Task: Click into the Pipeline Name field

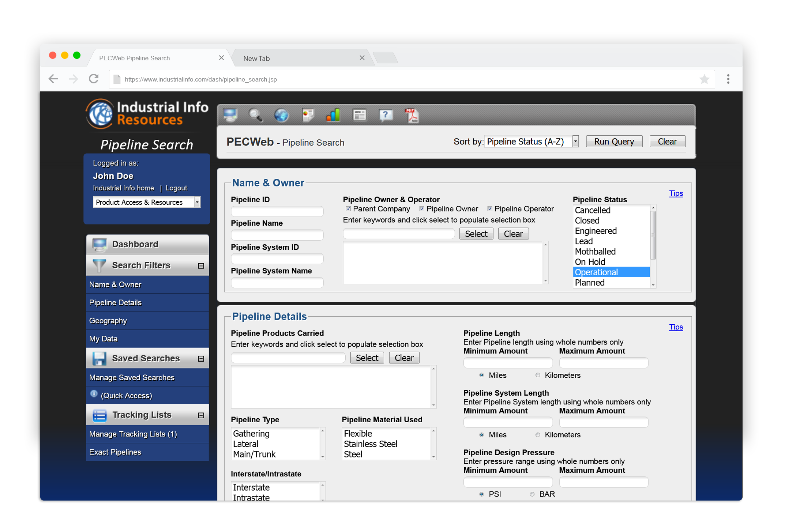Action: pyautogui.click(x=277, y=235)
